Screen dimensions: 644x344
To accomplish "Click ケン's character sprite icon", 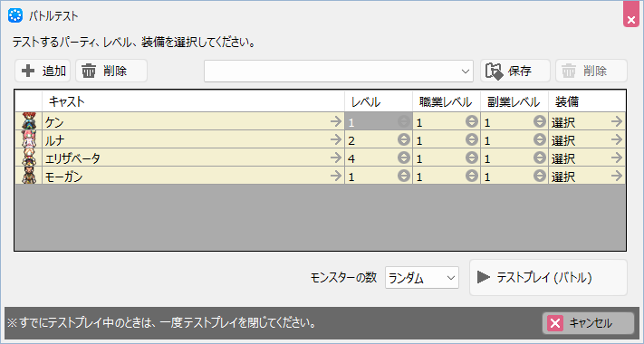I will pyautogui.click(x=29, y=121).
